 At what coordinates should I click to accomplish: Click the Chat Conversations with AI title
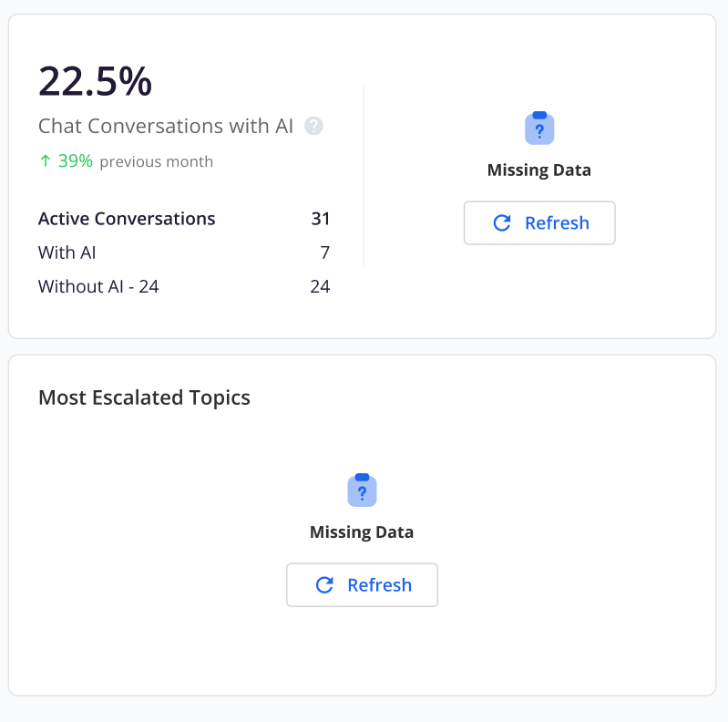[166, 126]
